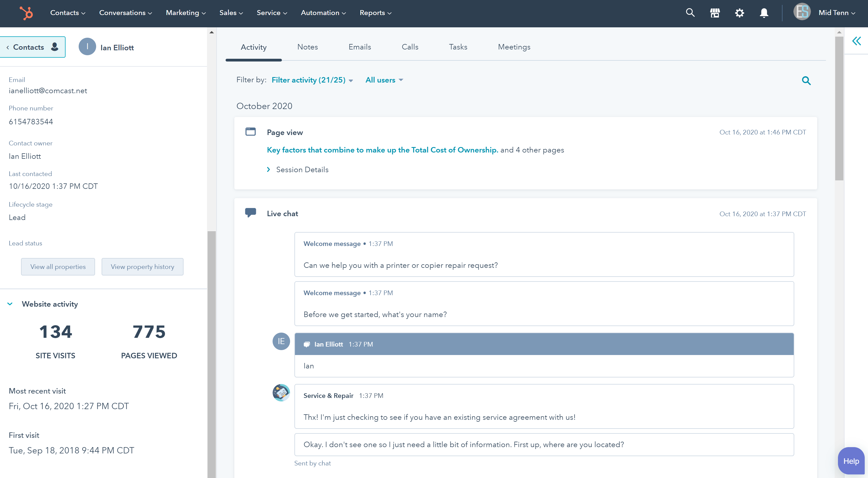Click the HubSpot sprocket logo

click(26, 13)
